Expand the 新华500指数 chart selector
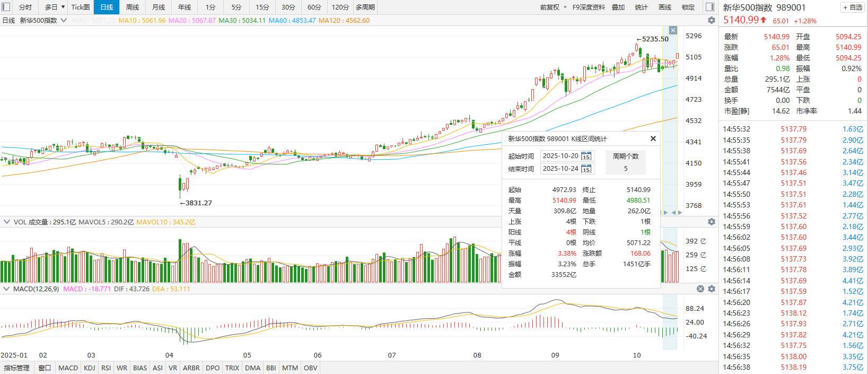 pos(64,20)
